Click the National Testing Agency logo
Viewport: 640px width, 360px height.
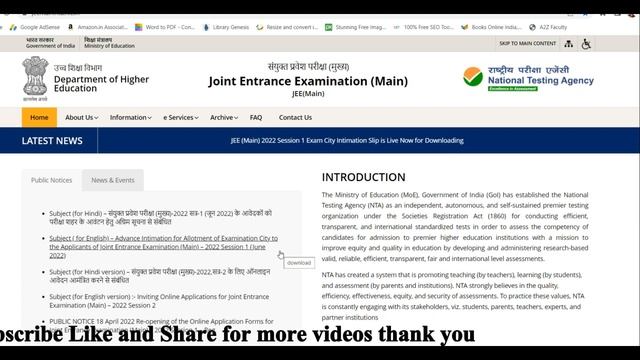[x=528, y=78]
